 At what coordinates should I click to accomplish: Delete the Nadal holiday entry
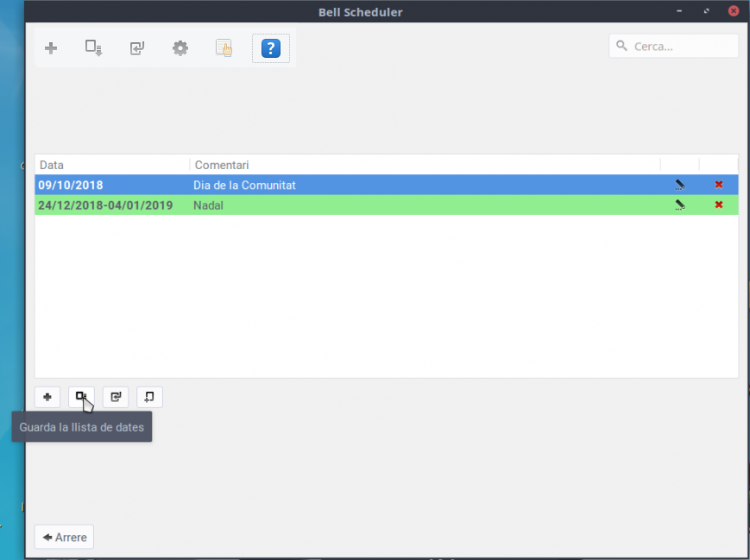coord(718,204)
